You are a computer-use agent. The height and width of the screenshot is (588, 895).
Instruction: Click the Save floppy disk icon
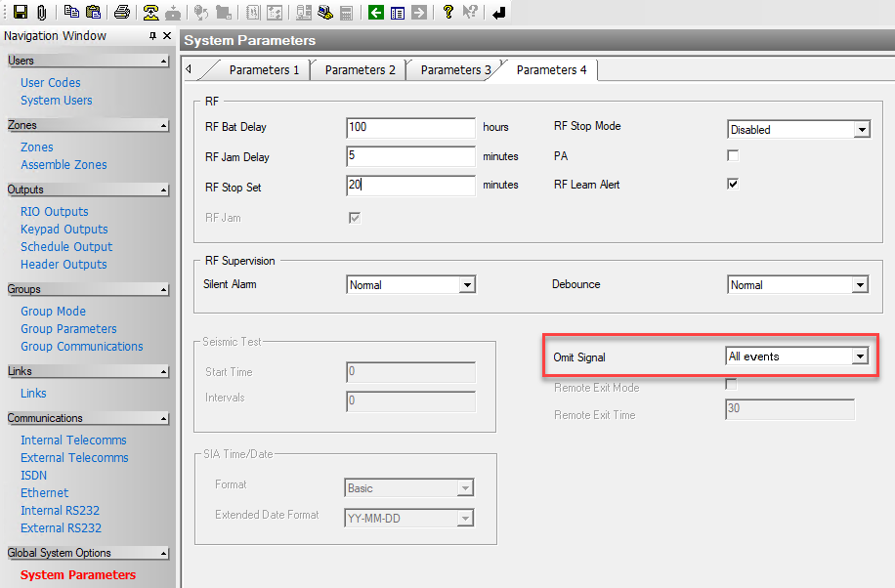click(x=20, y=13)
